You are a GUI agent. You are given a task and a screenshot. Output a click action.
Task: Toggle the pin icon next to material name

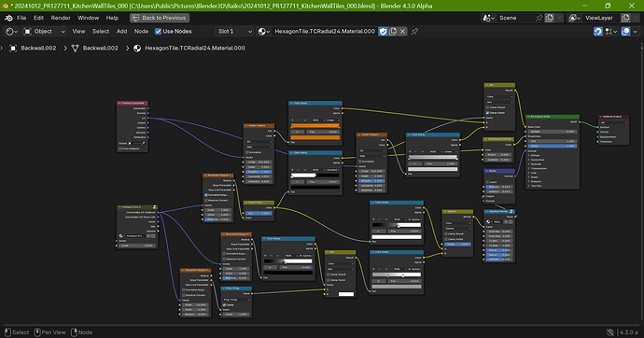(414, 31)
